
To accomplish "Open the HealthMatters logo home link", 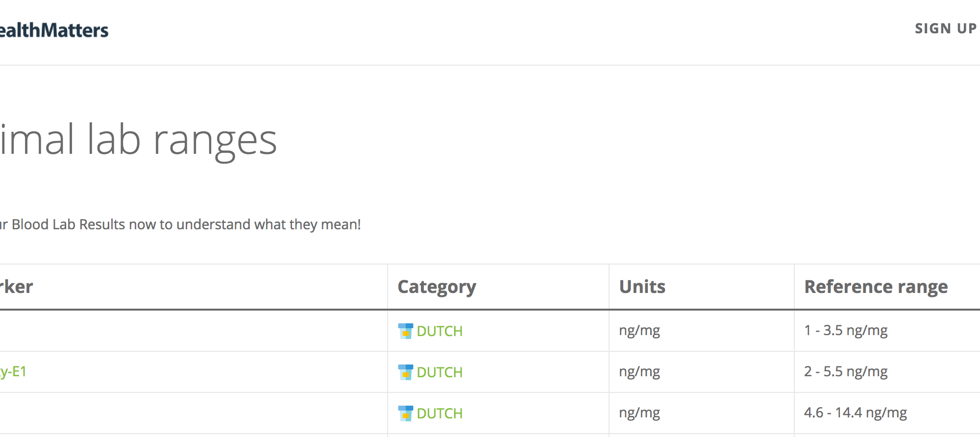I will click(54, 30).
